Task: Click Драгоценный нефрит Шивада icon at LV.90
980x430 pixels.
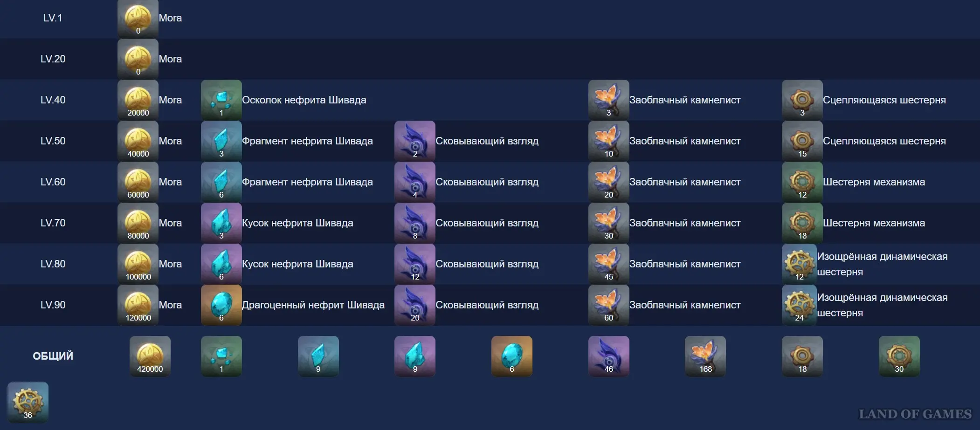Action: point(221,305)
